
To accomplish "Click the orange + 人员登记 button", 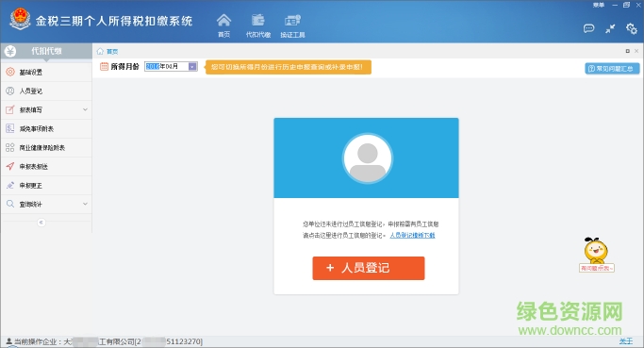I will point(369,268).
